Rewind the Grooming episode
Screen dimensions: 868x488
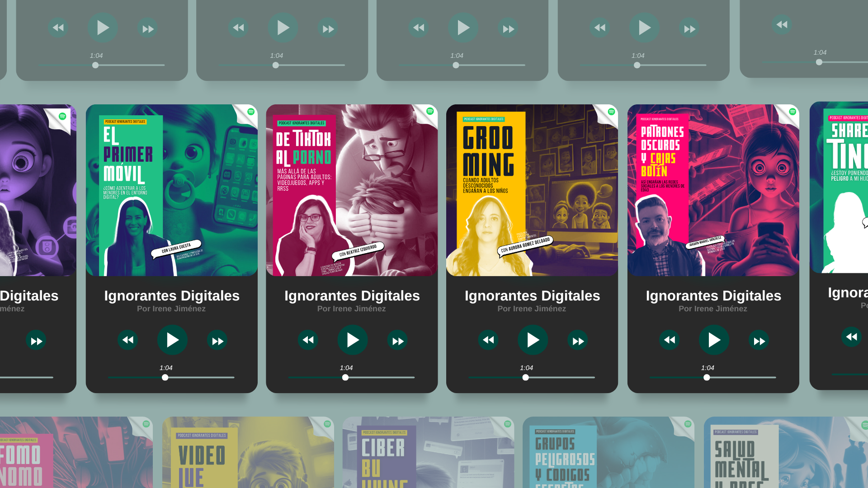point(488,340)
